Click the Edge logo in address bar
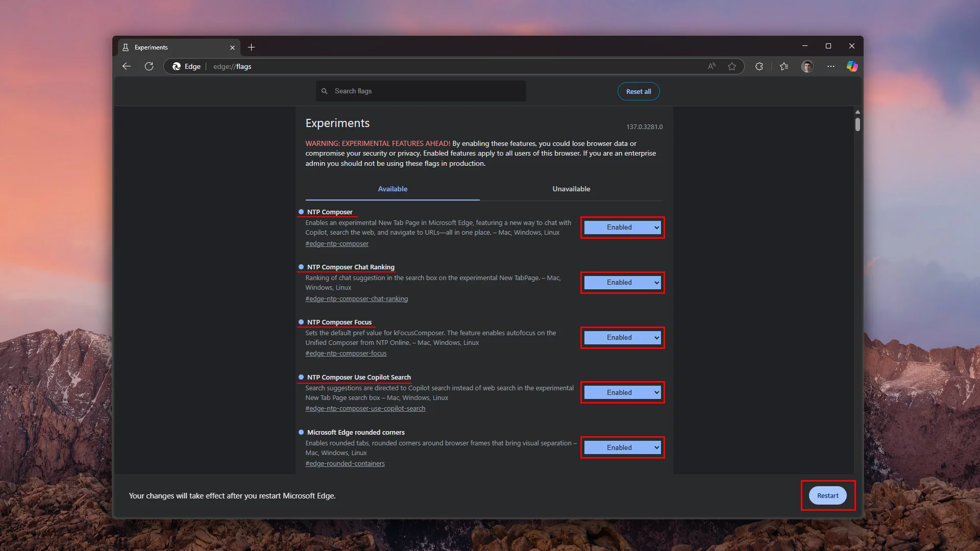Screen dimensions: 980x551 (x=177, y=66)
